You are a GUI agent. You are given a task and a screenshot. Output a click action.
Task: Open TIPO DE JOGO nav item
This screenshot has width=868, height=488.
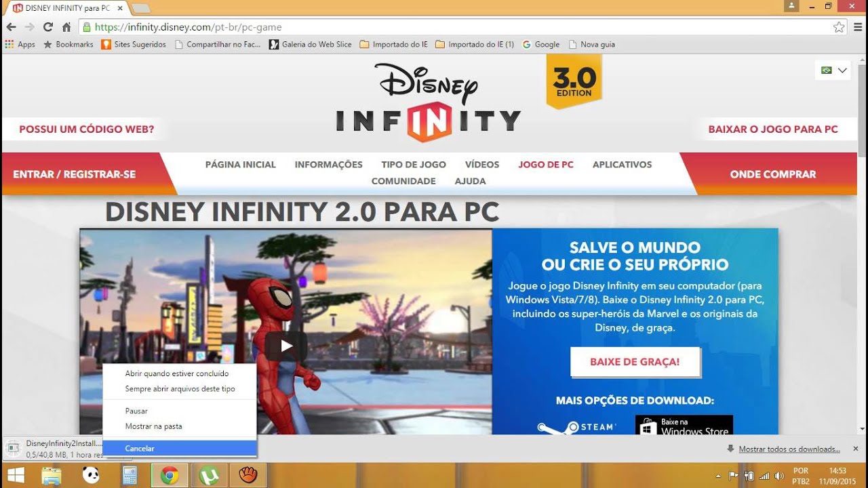pos(414,165)
